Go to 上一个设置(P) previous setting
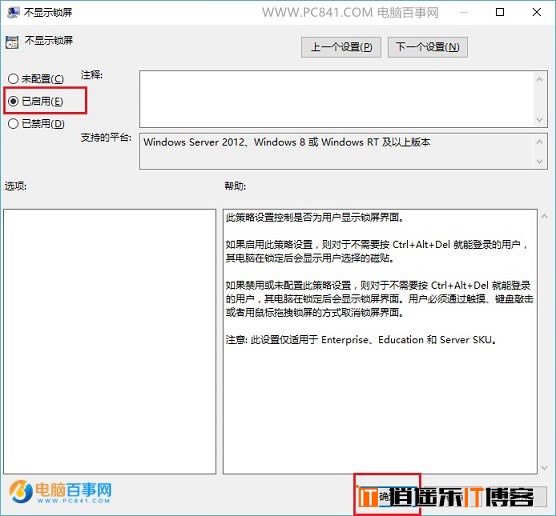 pos(341,47)
